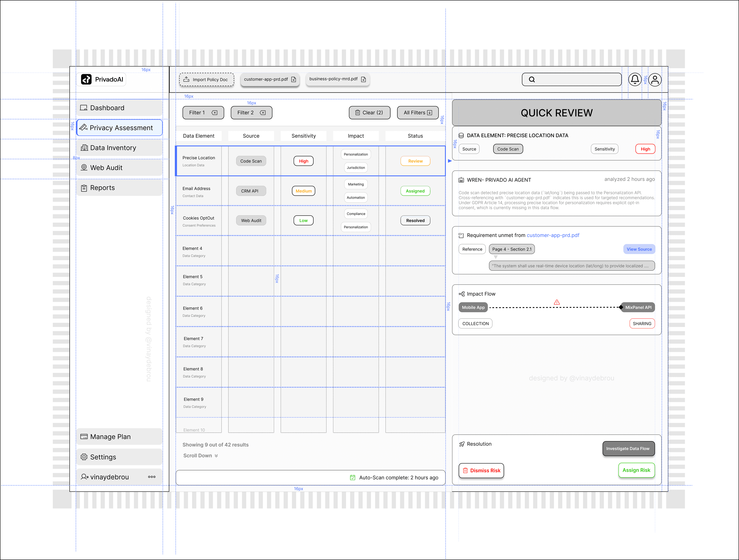Click the search magnifier icon
The width and height of the screenshot is (739, 560).
click(x=532, y=79)
